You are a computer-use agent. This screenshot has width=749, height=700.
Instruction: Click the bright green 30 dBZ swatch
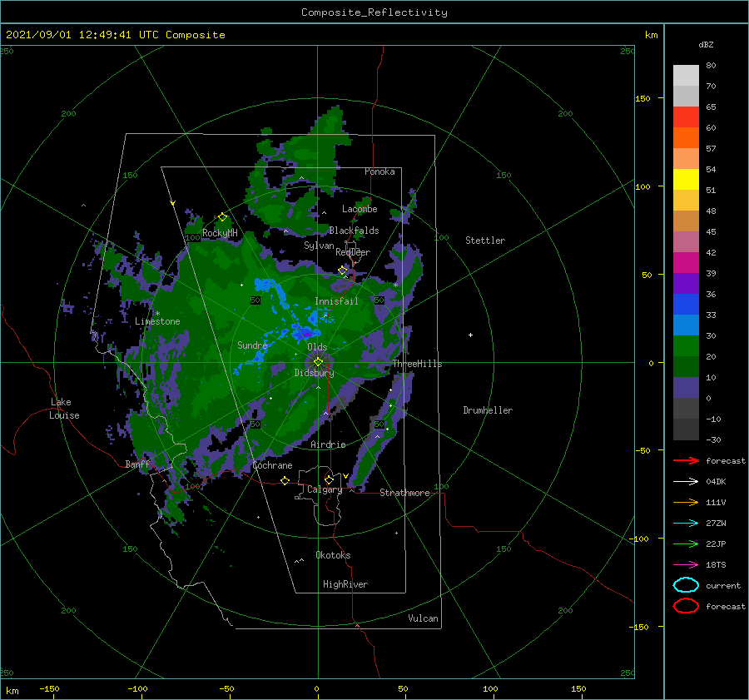click(x=686, y=345)
